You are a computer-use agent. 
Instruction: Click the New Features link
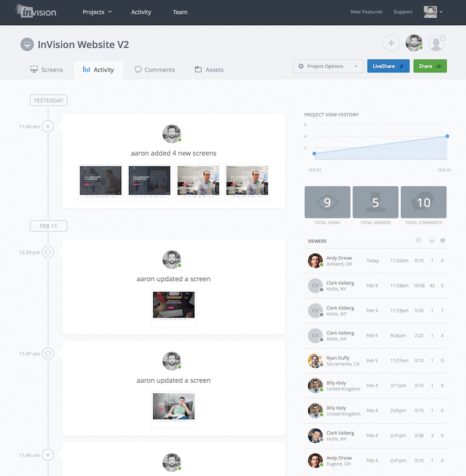pyautogui.click(x=366, y=12)
